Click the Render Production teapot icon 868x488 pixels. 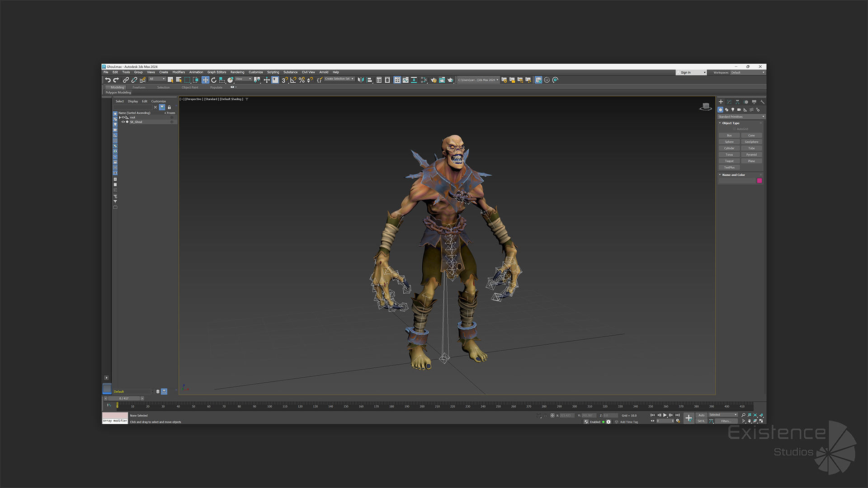tap(450, 80)
